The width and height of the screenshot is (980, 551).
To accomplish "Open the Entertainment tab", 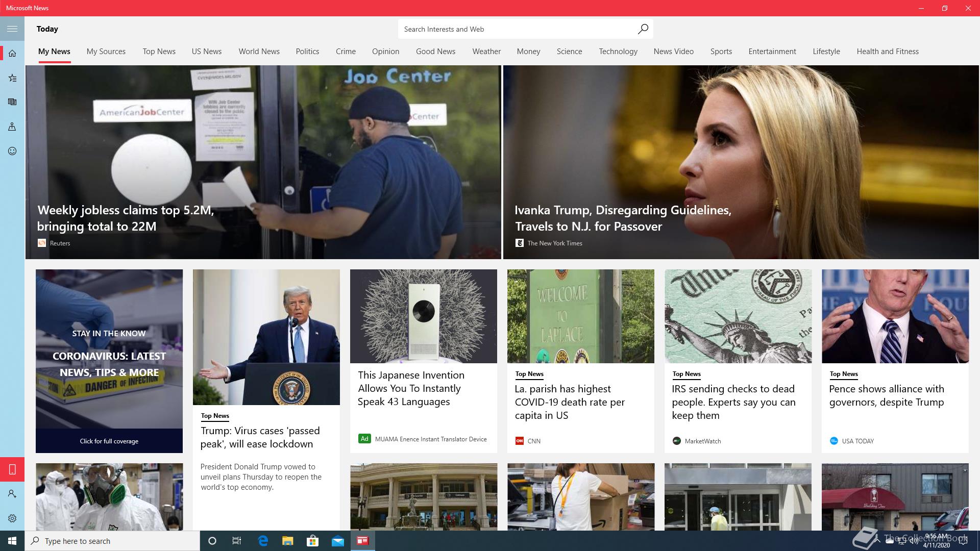I will pos(772,52).
